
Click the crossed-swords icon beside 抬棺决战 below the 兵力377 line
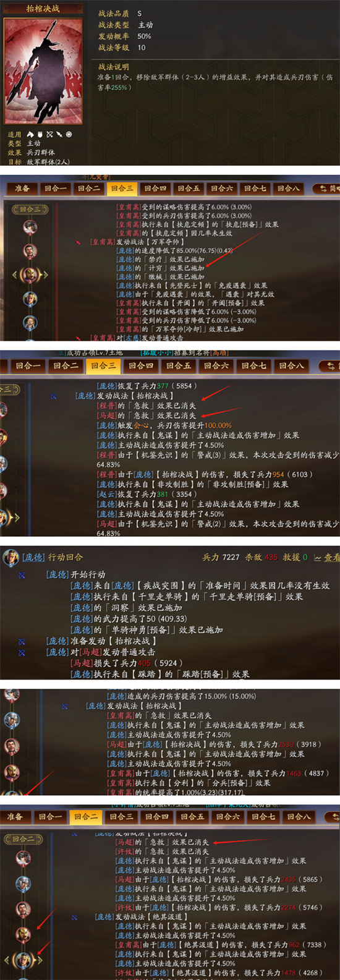pyautogui.click(x=54, y=396)
